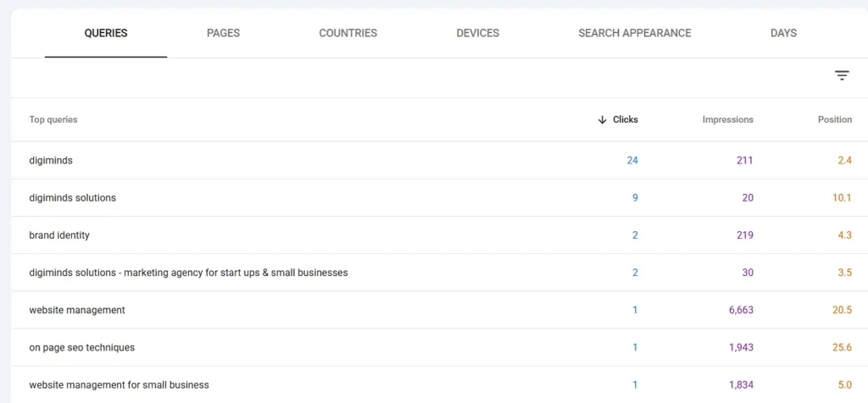Switch to the Pages tab
The width and height of the screenshot is (868, 403).
coord(223,33)
